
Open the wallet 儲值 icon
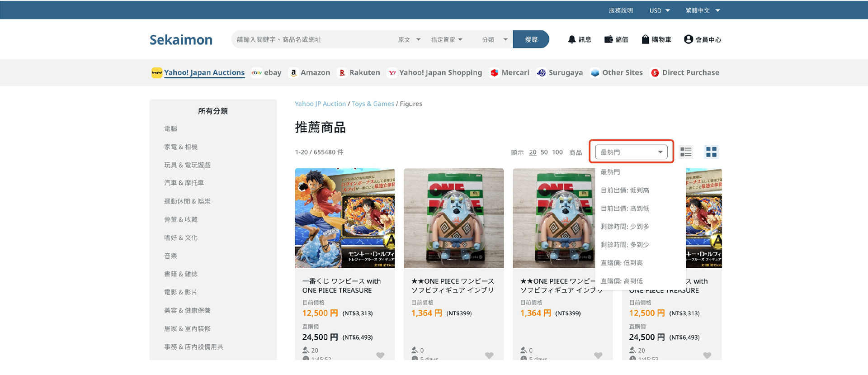[609, 39]
